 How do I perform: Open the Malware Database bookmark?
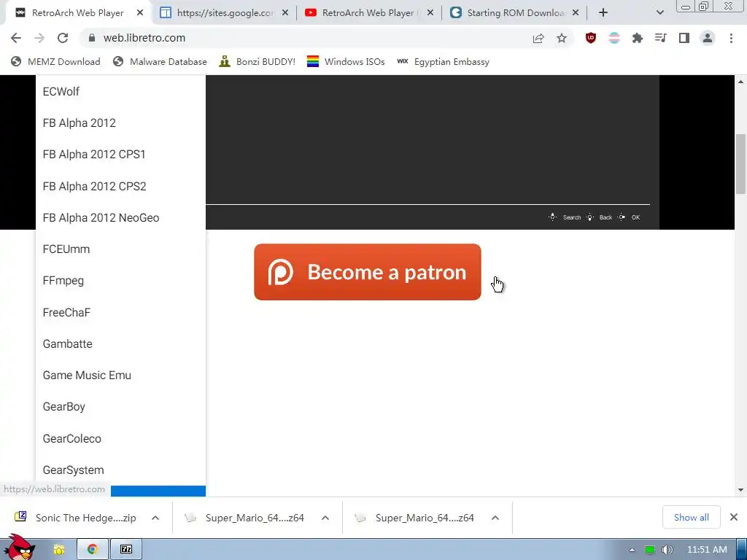point(160,62)
